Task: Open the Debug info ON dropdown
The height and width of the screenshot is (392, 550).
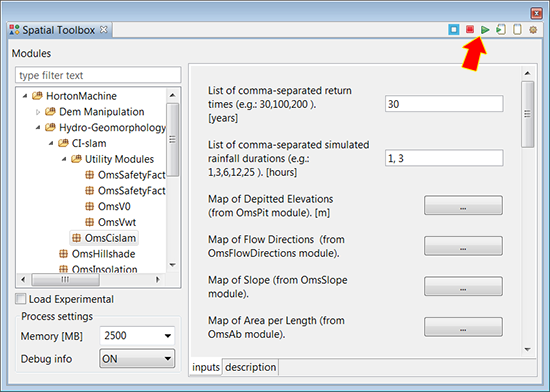Action: pos(137,358)
